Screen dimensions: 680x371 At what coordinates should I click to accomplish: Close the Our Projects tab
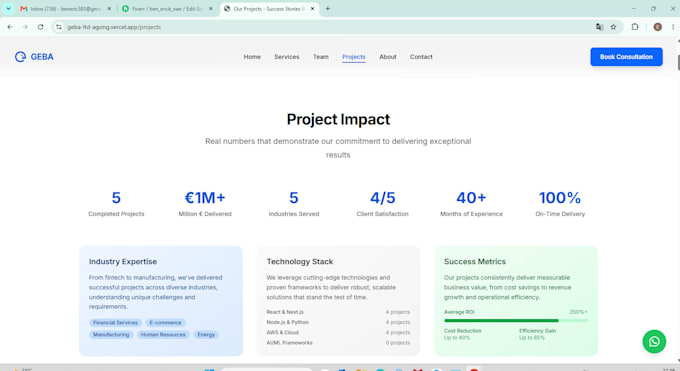(x=312, y=9)
